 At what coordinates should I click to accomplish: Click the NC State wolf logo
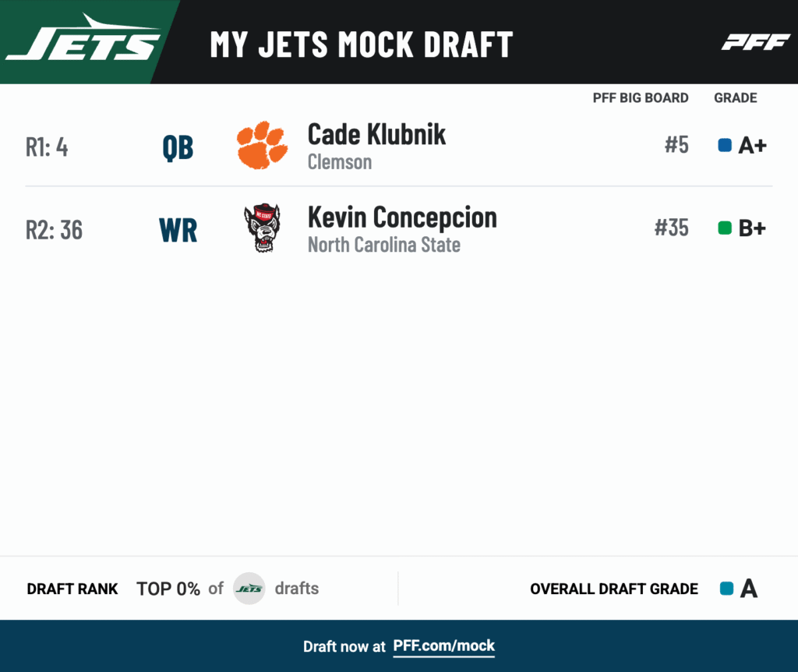262,228
